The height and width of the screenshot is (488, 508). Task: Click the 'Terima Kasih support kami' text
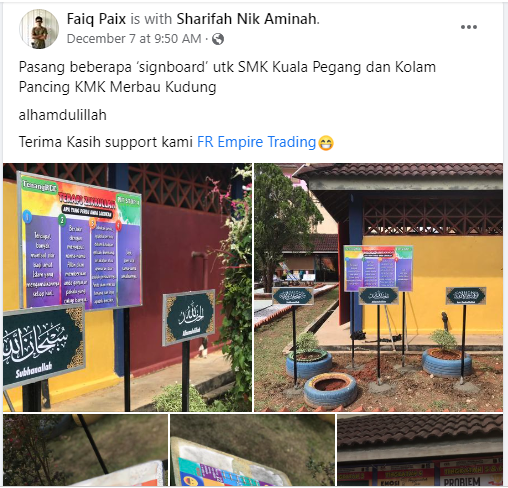click(x=106, y=142)
